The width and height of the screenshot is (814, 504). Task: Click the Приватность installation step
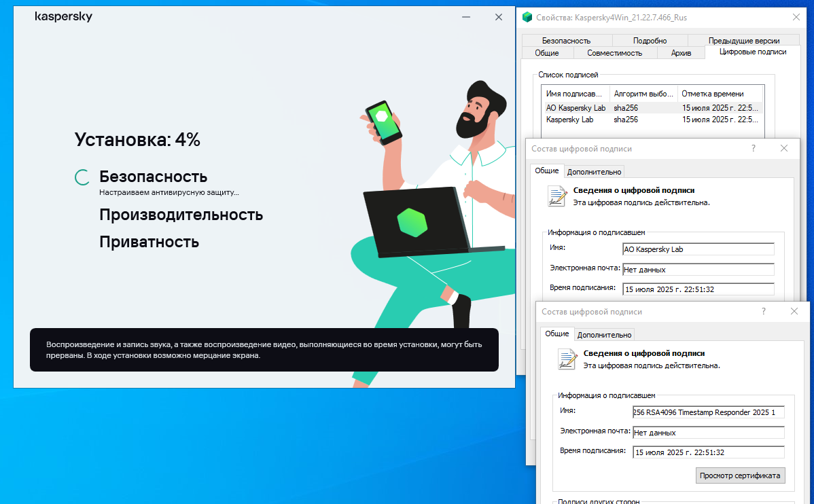149,242
